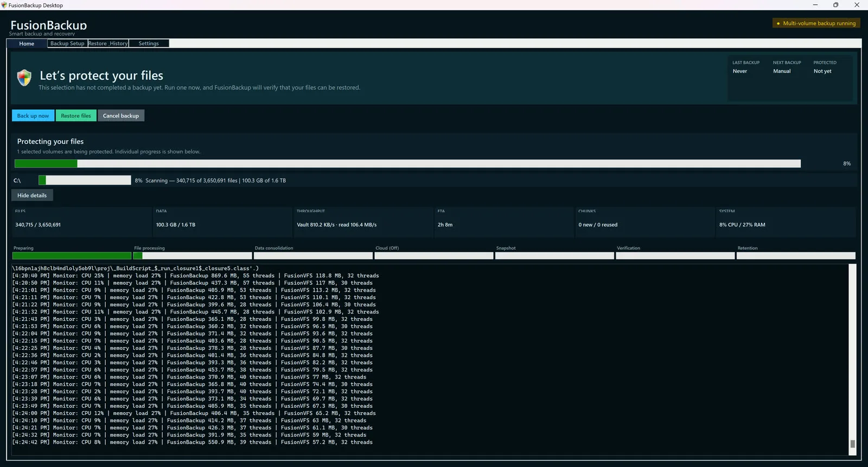Click the Last Backup value Never

740,71
